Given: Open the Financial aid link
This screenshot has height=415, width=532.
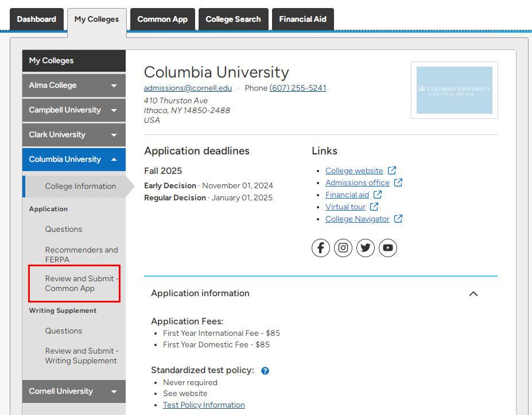Looking at the screenshot, I should tap(347, 195).
